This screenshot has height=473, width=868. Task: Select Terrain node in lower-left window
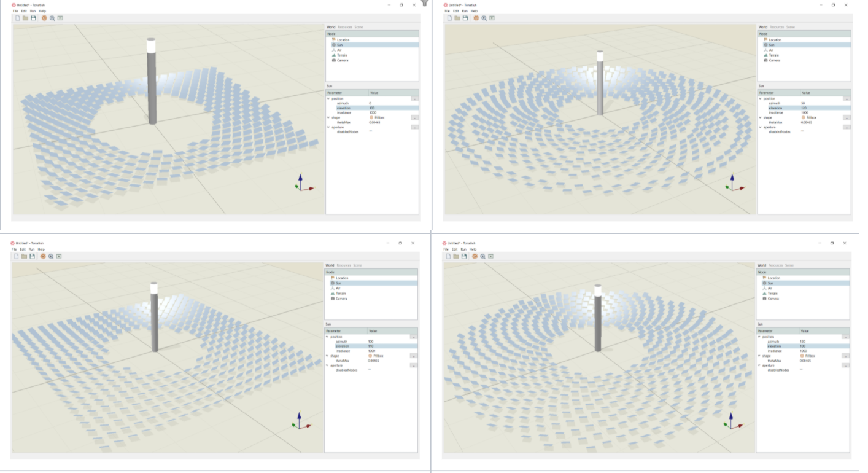click(x=341, y=294)
